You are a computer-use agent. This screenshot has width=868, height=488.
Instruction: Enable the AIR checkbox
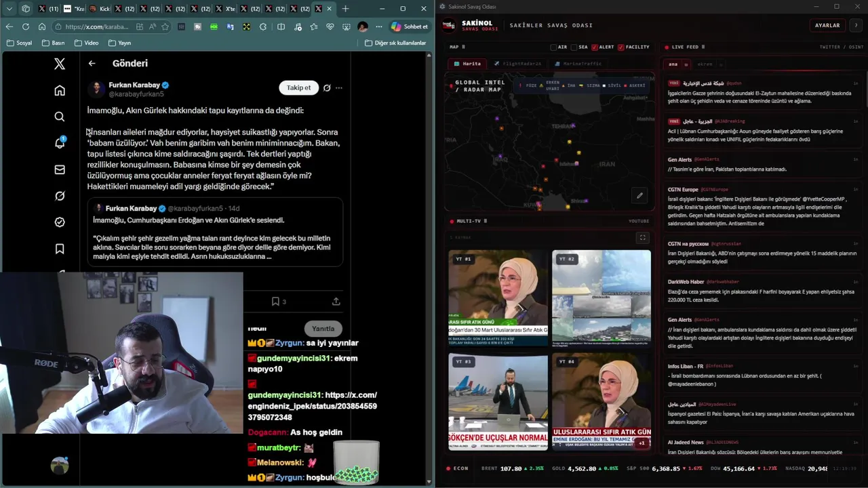(553, 47)
